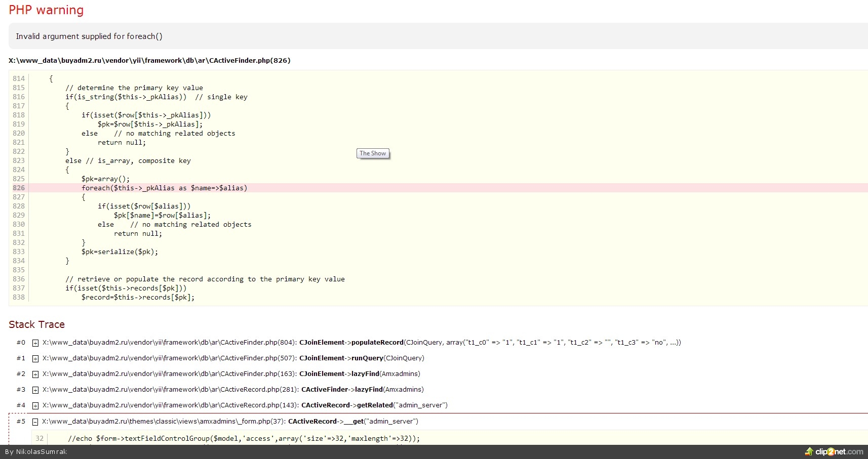Click highlighted line number 826
Image resolution: width=868 pixels, height=459 pixels.
pos(19,188)
